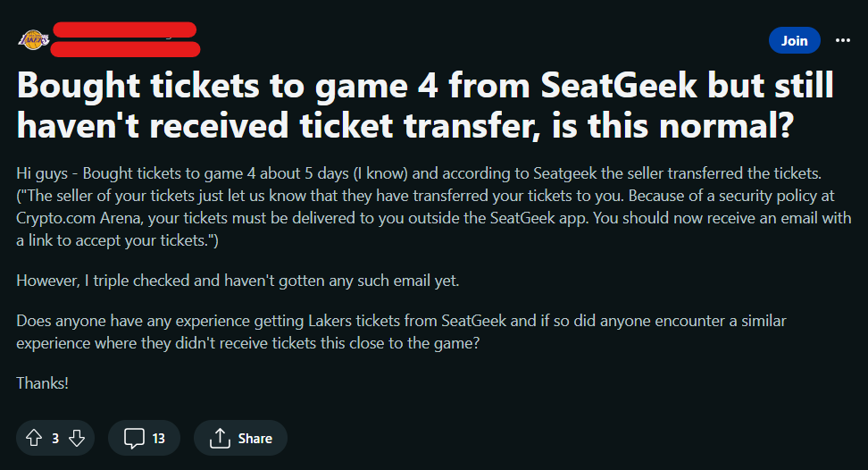Image resolution: width=868 pixels, height=470 pixels.
Task: Click the word SeatGeek in the title
Action: click(x=619, y=86)
